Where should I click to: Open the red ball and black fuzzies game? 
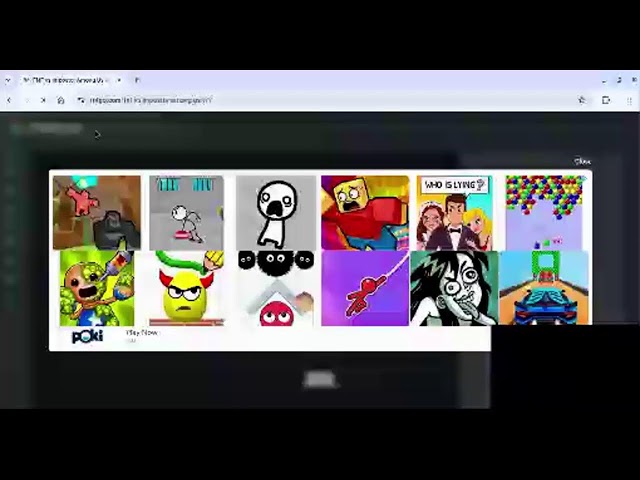click(x=276, y=288)
